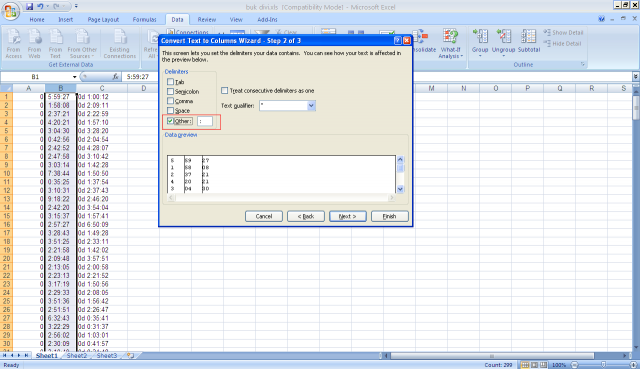Undo the last action
Image resolution: width=640 pixels, height=369 pixels.
tap(40, 7)
